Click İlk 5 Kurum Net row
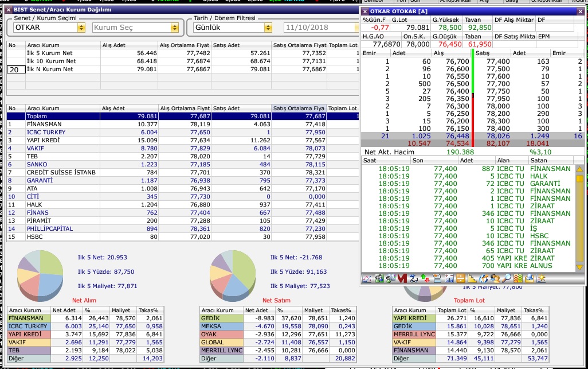The height and width of the screenshot is (369, 588). coord(183,53)
